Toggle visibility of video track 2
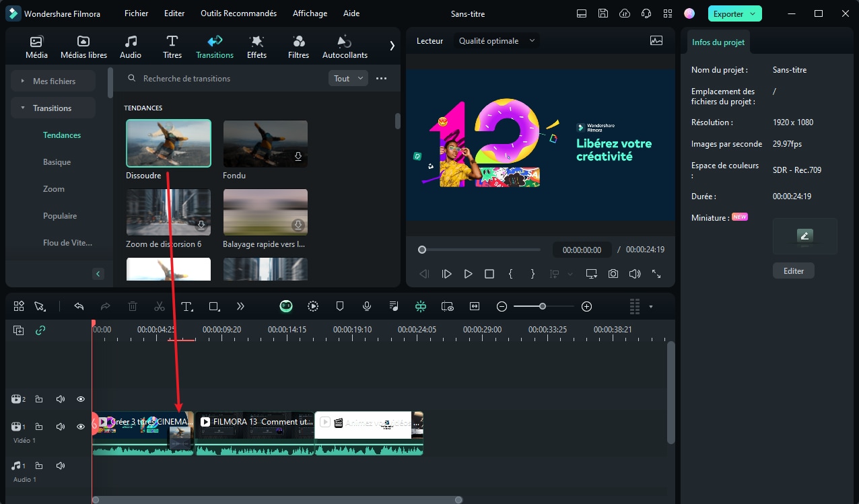 tap(81, 399)
